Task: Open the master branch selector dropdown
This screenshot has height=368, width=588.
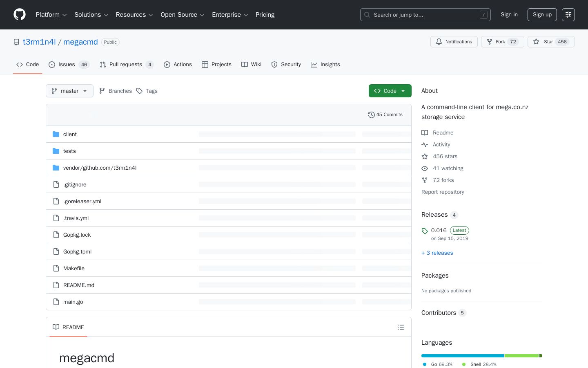Action: 69,91
